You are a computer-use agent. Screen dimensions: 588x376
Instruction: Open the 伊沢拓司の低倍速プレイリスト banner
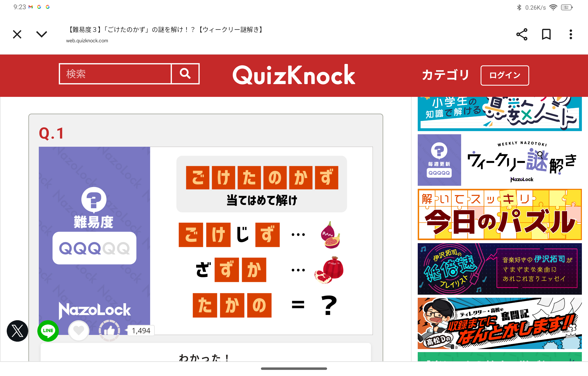click(x=500, y=269)
